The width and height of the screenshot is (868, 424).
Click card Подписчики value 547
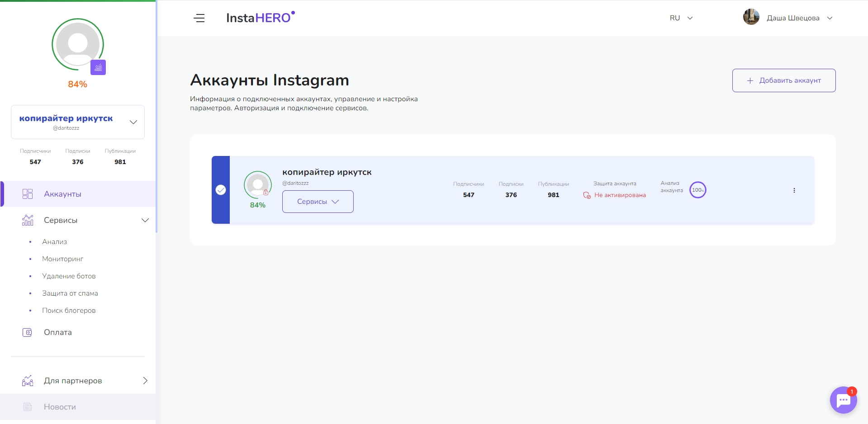click(469, 195)
